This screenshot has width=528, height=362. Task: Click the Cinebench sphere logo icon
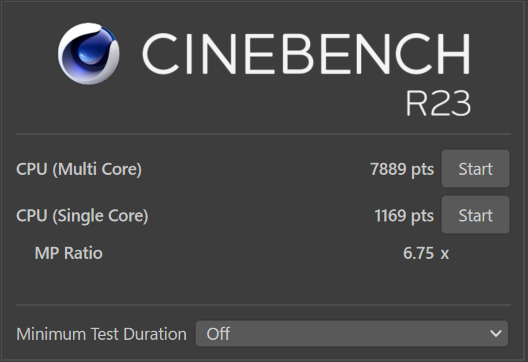click(89, 53)
